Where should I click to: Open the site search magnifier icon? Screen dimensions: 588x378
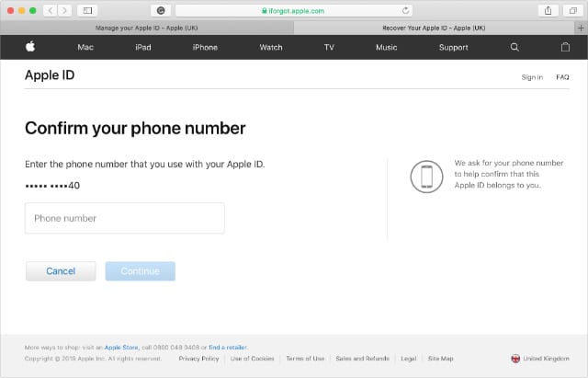click(514, 47)
